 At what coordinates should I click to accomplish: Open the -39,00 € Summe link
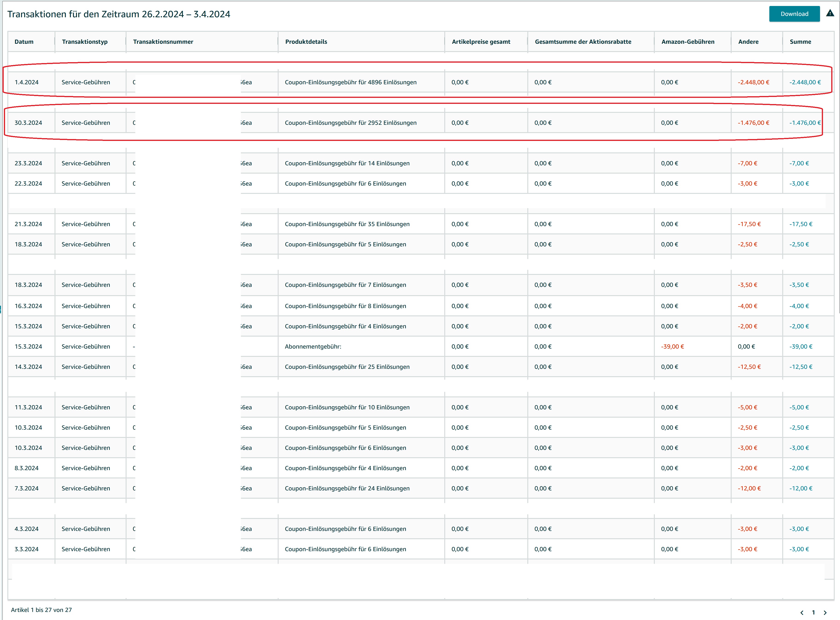pyautogui.click(x=801, y=346)
